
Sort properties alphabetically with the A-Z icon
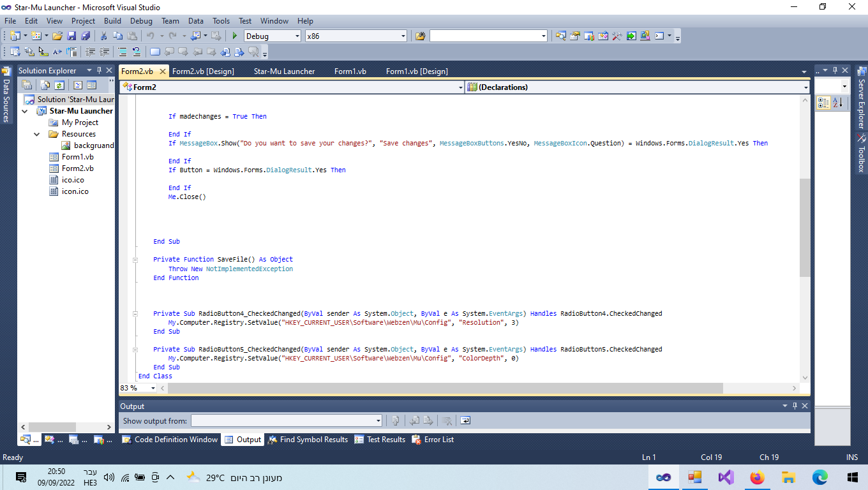tap(839, 103)
